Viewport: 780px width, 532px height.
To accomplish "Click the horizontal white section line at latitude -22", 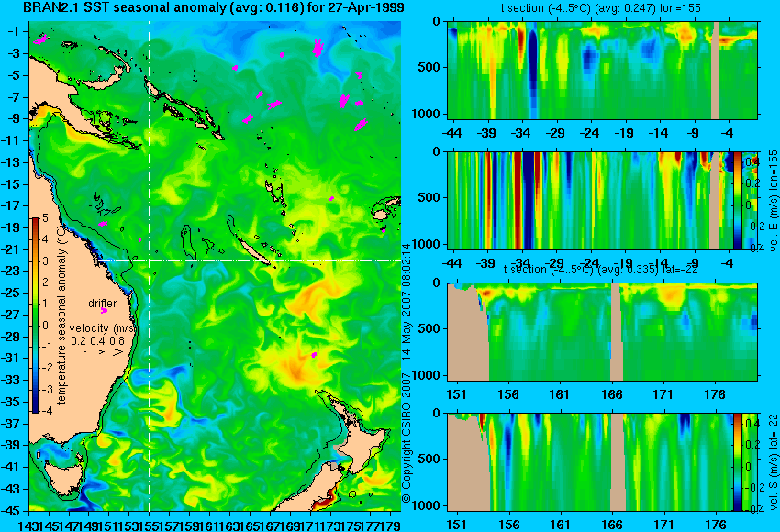I will pyautogui.click(x=250, y=260).
